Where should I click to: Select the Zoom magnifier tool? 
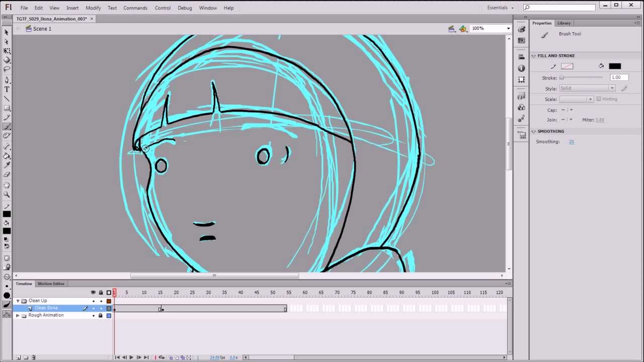7,195
